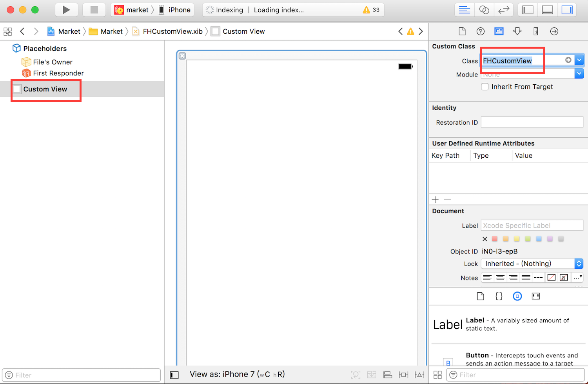This screenshot has width=588, height=384.
Task: Enable Inherit From Target checkbox
Action: click(x=485, y=87)
